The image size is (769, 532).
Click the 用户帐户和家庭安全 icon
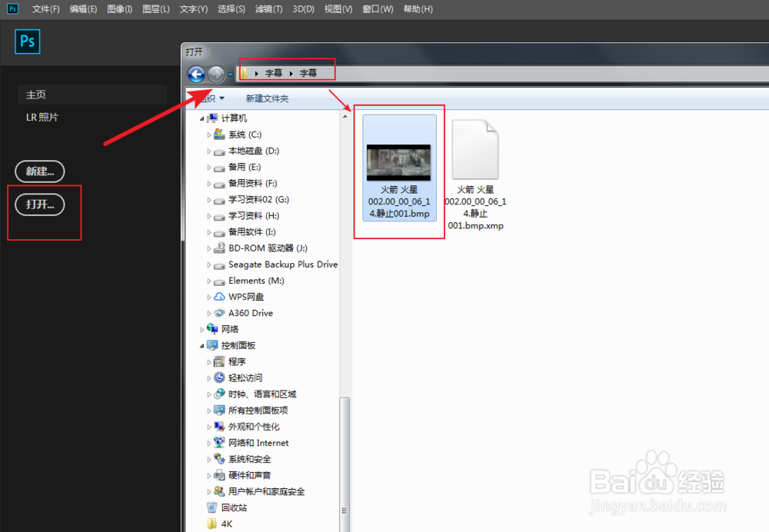click(219, 491)
